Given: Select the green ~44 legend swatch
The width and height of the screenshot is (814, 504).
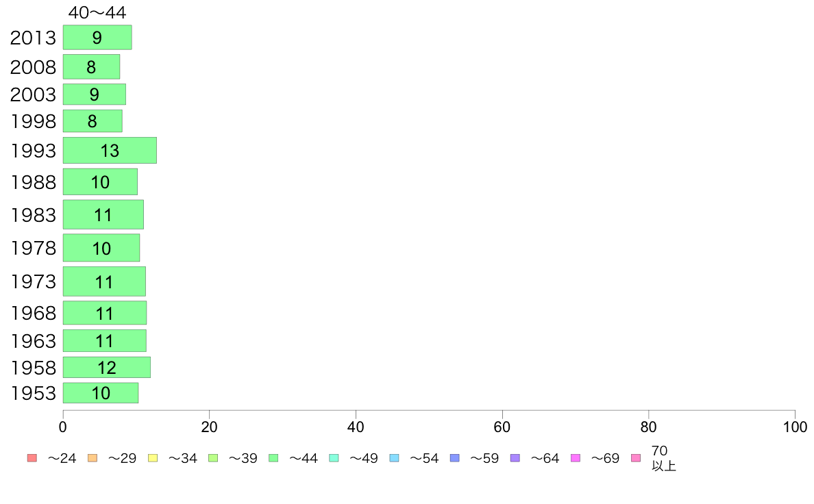Looking at the screenshot, I should [273, 458].
